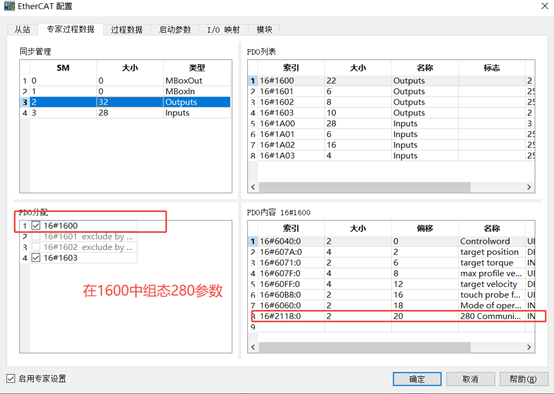Click the 类型 column header
The image size is (554, 394).
pyautogui.click(x=197, y=68)
